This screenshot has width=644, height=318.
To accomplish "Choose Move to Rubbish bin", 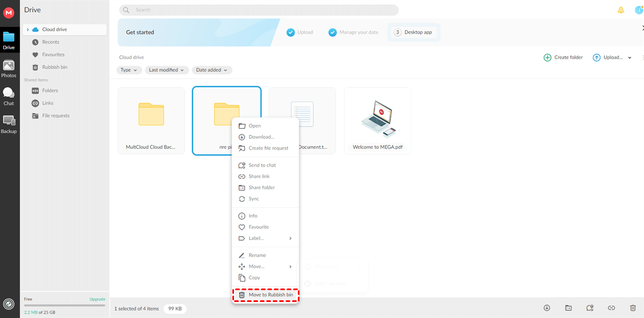I will click(x=265, y=295).
